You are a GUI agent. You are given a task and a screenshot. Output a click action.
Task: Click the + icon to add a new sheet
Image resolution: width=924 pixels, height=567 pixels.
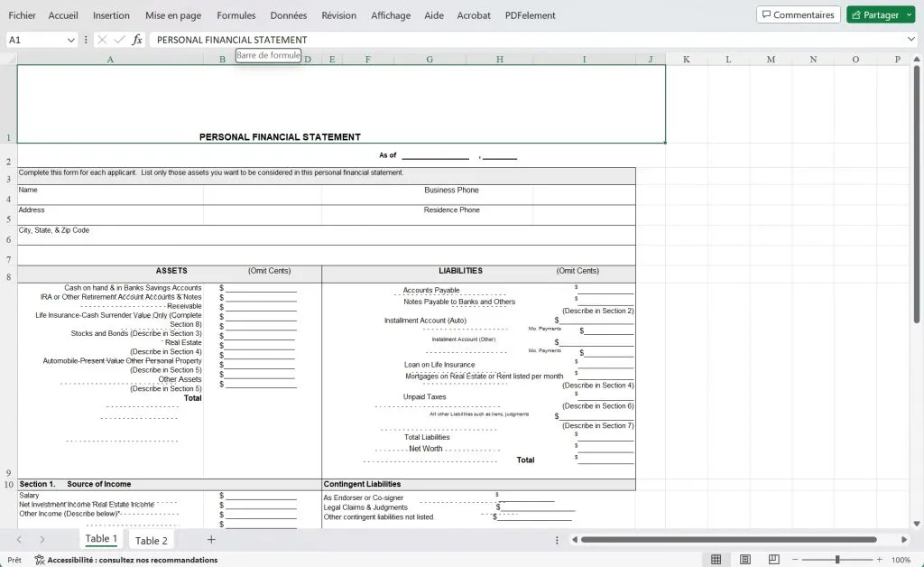coord(210,539)
